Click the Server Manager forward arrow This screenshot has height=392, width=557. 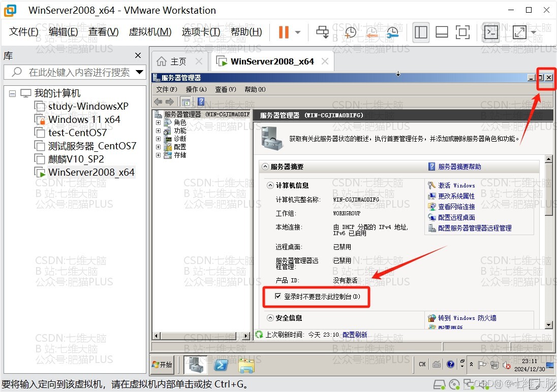pos(170,102)
